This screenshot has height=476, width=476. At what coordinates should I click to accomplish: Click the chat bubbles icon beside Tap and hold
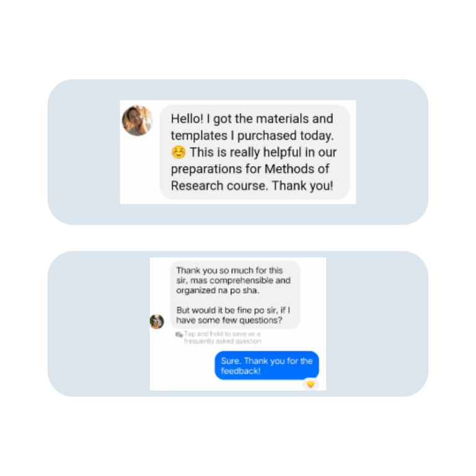(179, 335)
